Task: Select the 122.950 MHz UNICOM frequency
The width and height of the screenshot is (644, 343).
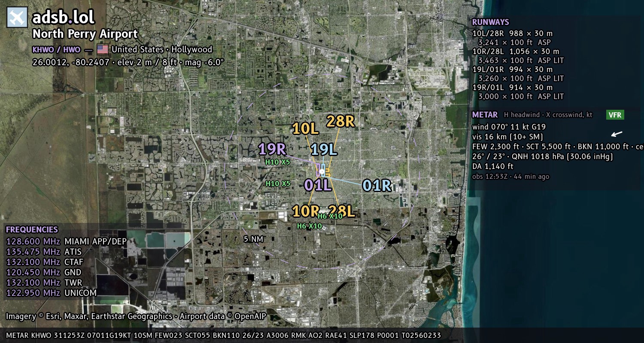Action: coord(52,293)
